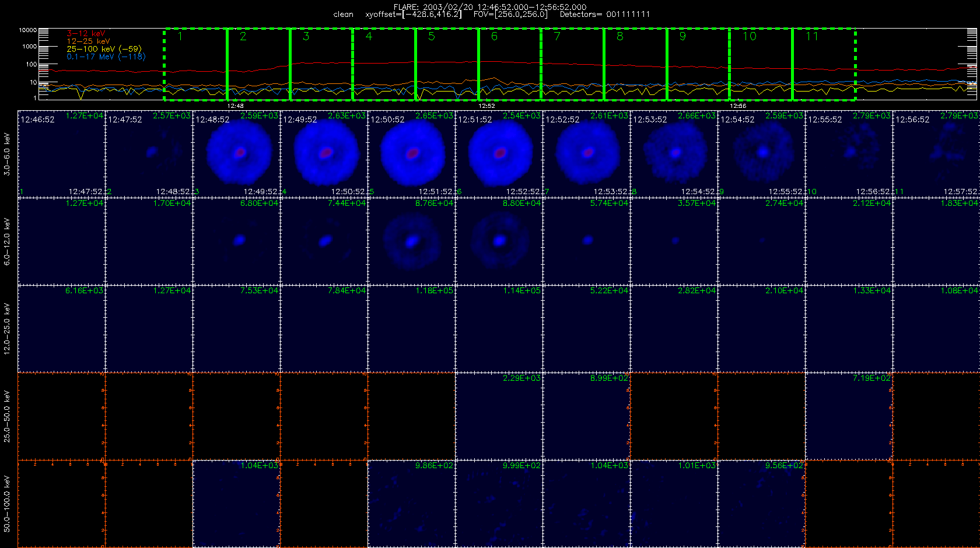Click the 12.0-25.0 keV row label

point(7,329)
